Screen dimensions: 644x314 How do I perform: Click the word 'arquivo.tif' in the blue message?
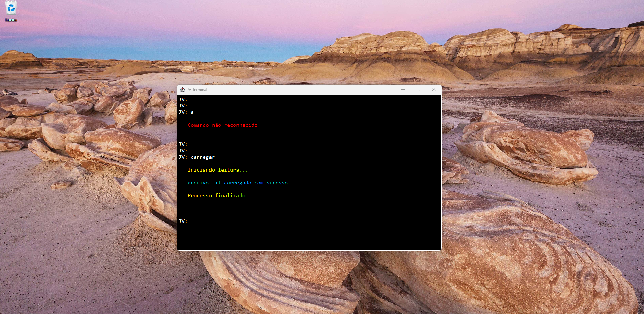pyautogui.click(x=204, y=183)
